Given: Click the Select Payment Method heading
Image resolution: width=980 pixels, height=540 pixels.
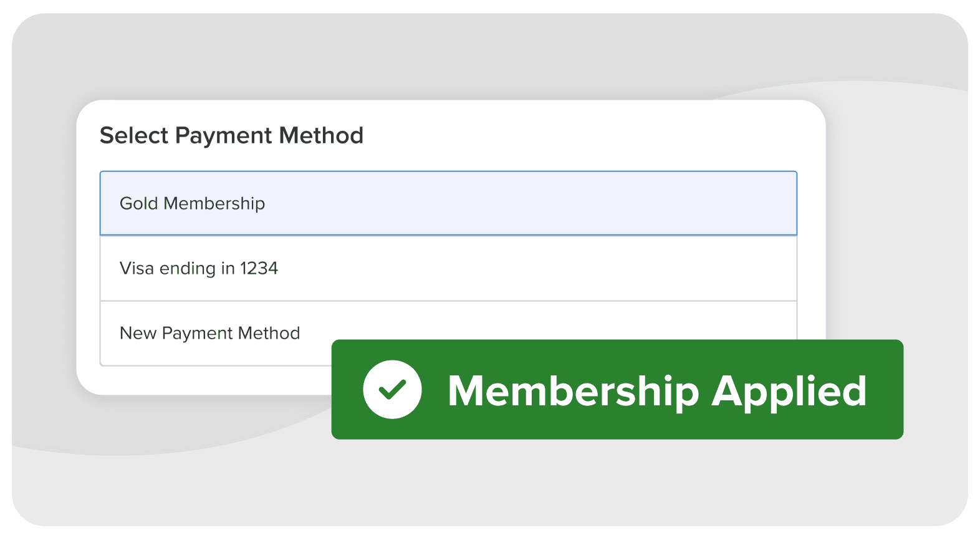Looking at the screenshot, I should (x=232, y=135).
